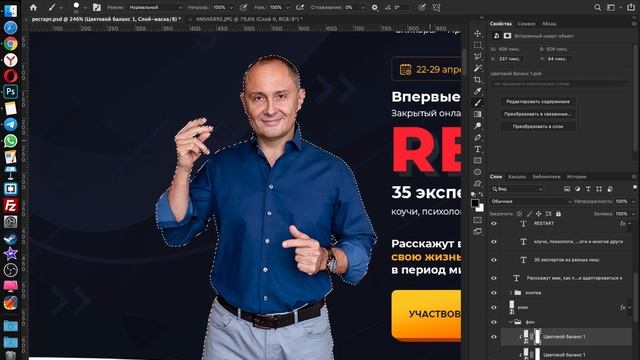
Task: Open Photoshop from the dock
Action: click(11, 92)
